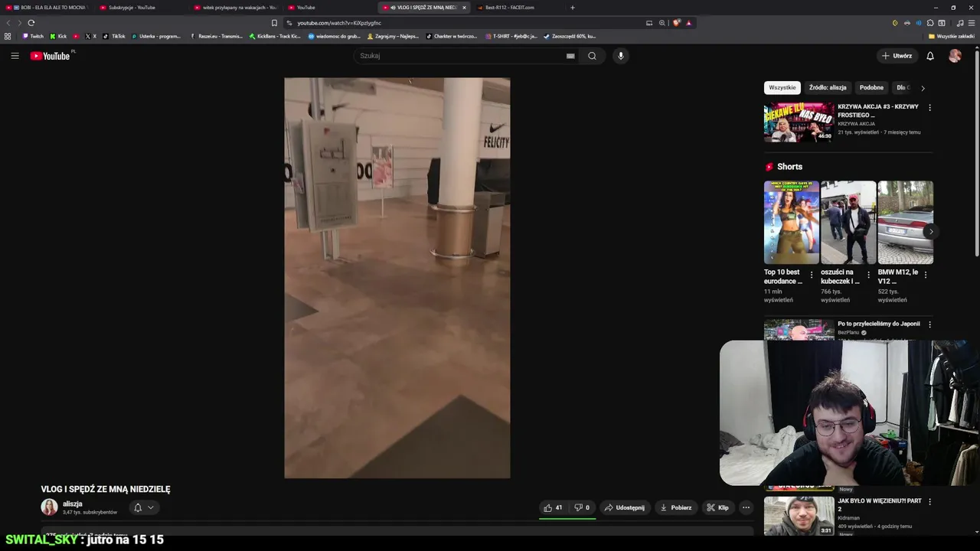This screenshot has width=980, height=551.
Task: Open options for Po to przylecieliśmy do Japonii
Action: [929, 324]
